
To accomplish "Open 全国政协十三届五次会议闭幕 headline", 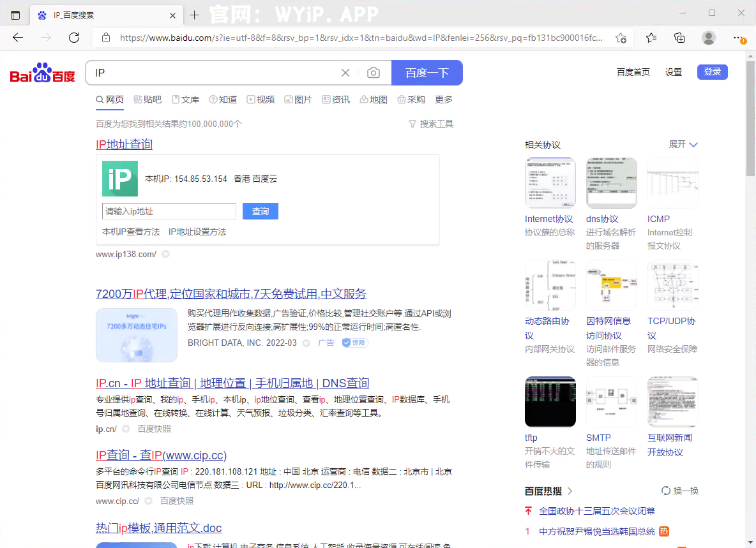I will [597, 512].
